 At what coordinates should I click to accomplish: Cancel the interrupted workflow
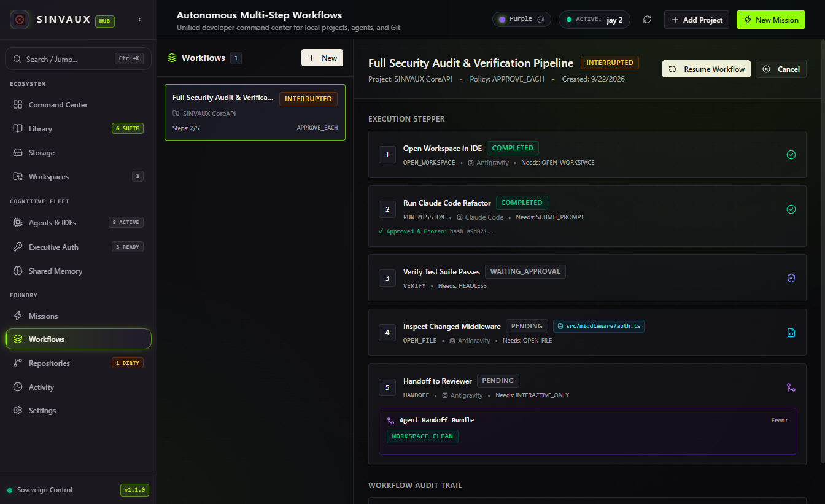[781, 69]
